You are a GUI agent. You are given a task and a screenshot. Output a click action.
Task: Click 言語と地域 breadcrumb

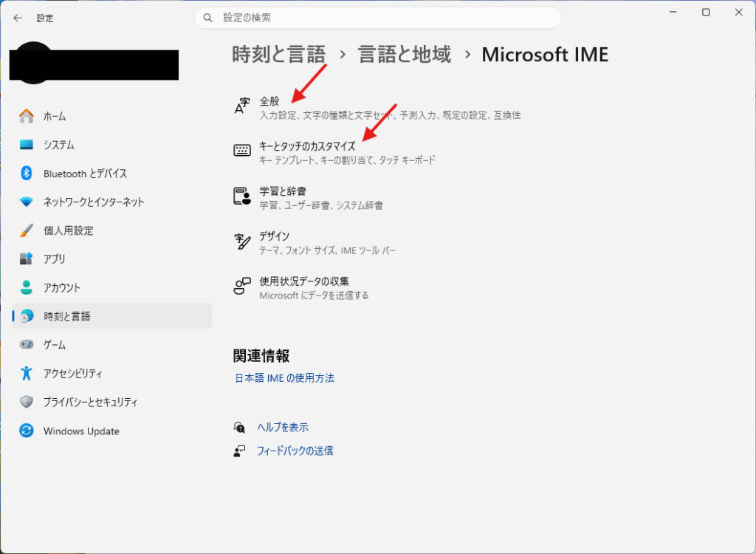(405, 54)
